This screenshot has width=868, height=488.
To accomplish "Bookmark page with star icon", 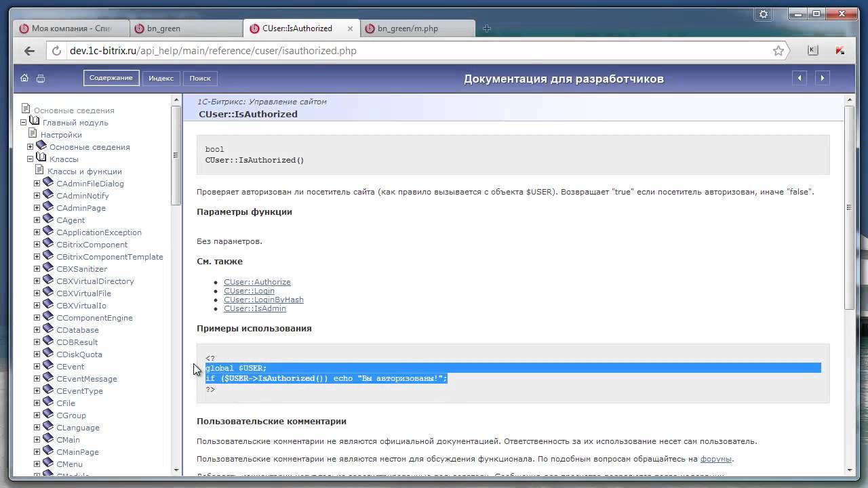I will click(x=778, y=51).
